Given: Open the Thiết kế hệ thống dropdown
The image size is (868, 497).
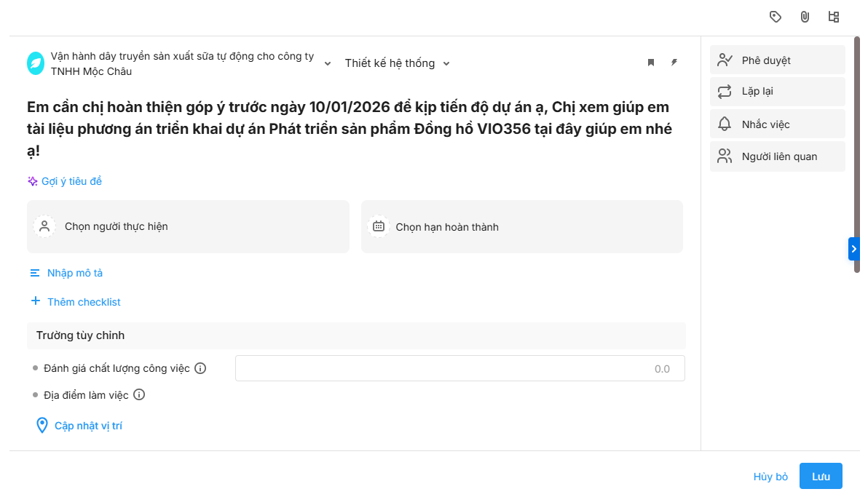Looking at the screenshot, I should [398, 63].
